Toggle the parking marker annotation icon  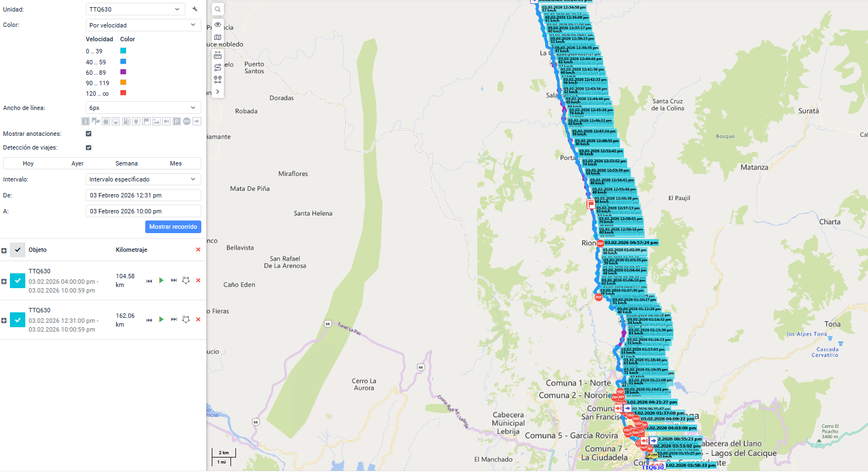(177, 122)
